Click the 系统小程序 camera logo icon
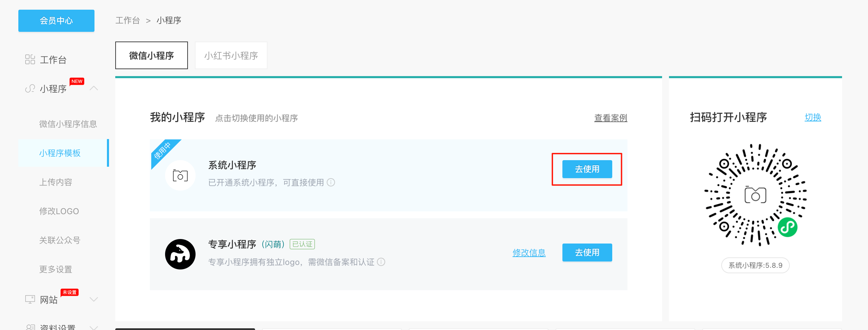 point(180,175)
